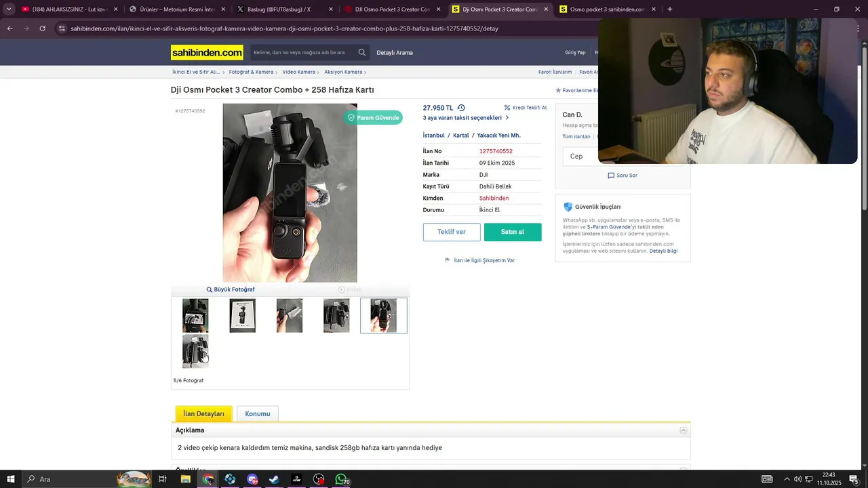
Task: Open File Explorer from taskbar
Action: (x=185, y=479)
